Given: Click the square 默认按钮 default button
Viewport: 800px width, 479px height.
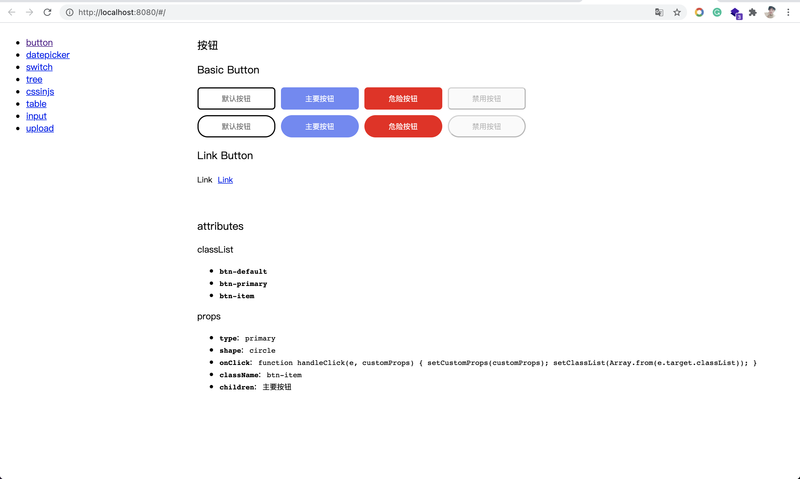Looking at the screenshot, I should (236, 98).
